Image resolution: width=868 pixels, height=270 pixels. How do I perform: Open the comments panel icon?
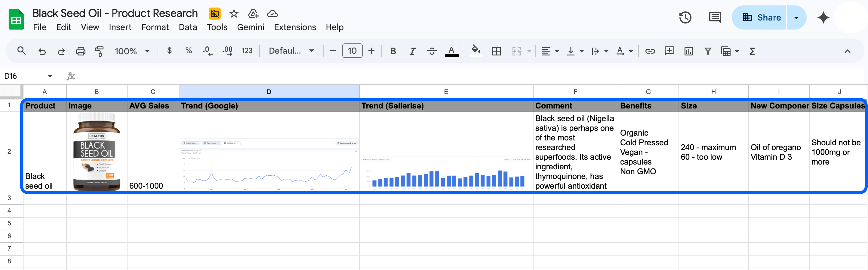(x=714, y=17)
